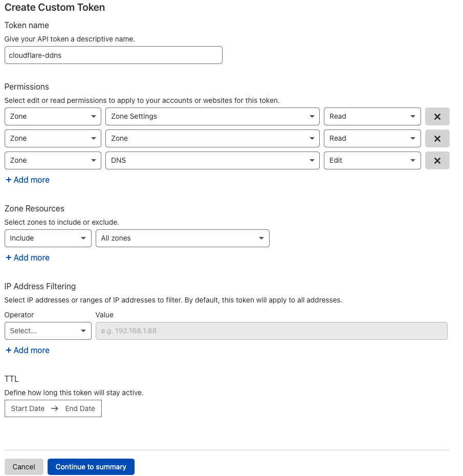This screenshot has height=476, width=463.
Task: Open the first row's Zone category dropdown
Action: (x=53, y=117)
